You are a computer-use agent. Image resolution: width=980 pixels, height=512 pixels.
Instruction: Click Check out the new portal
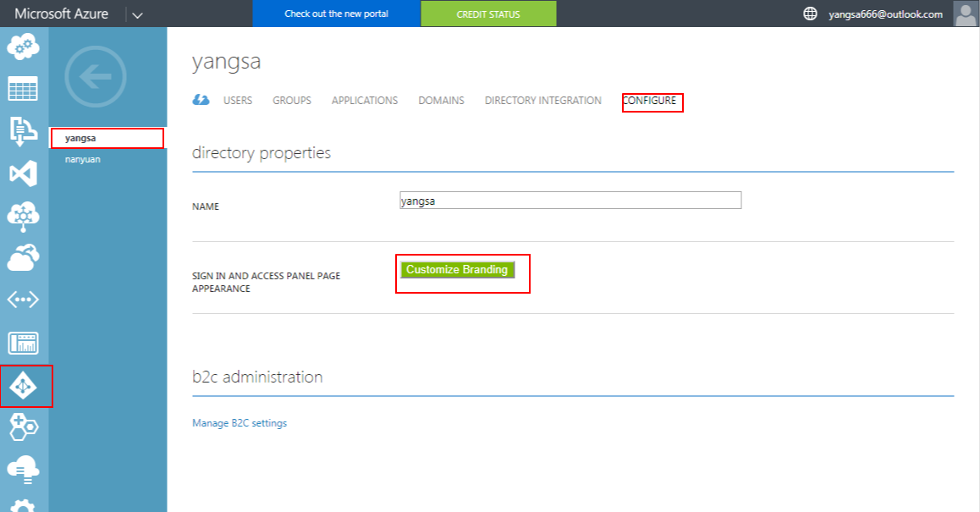point(336,14)
